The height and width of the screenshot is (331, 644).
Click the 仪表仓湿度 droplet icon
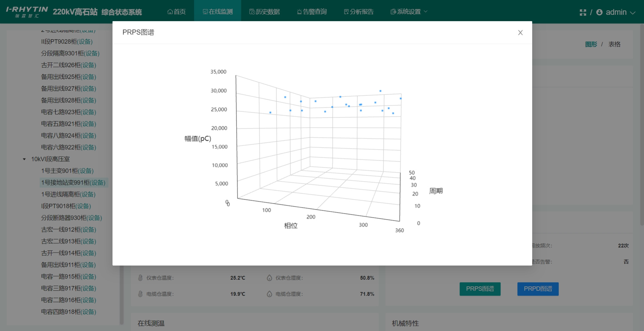[269, 278]
